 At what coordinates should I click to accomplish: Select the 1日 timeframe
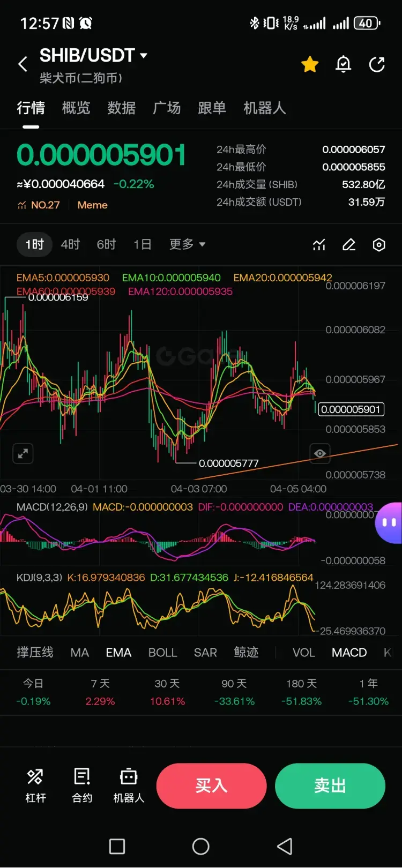point(142,244)
